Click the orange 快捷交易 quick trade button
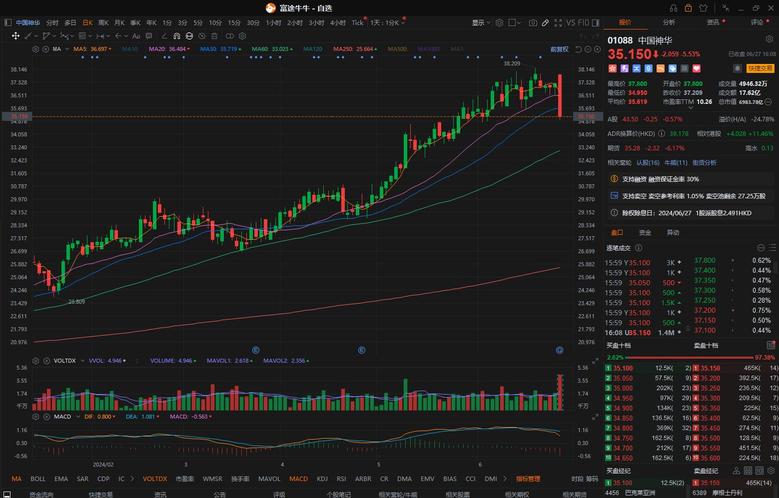The height and width of the screenshot is (498, 779). [760, 68]
